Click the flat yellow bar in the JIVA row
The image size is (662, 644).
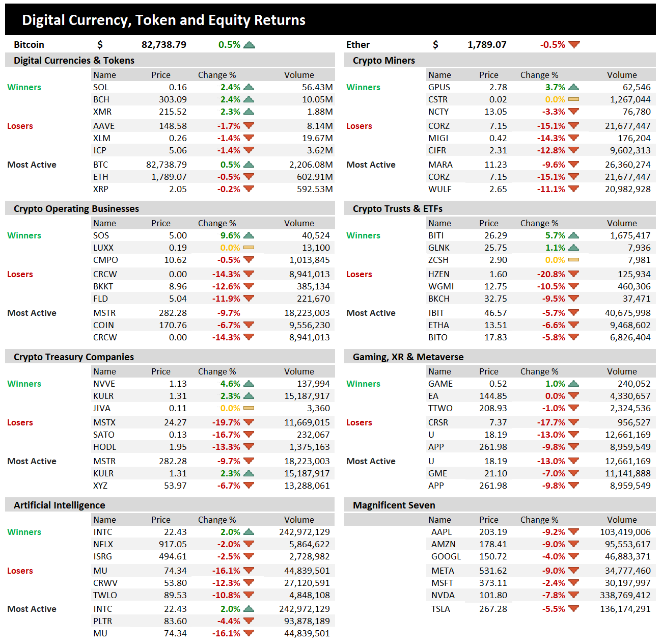249,408
